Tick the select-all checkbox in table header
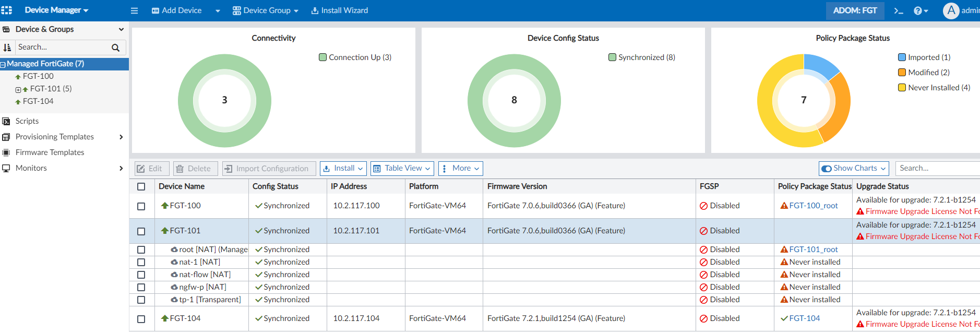Viewport: 980px width, 333px height. [x=141, y=186]
